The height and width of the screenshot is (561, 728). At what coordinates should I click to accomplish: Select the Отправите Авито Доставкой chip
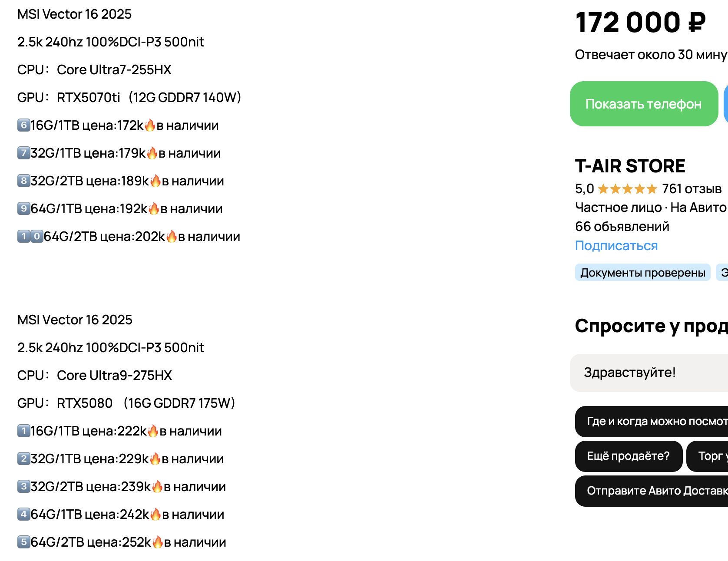click(x=652, y=491)
